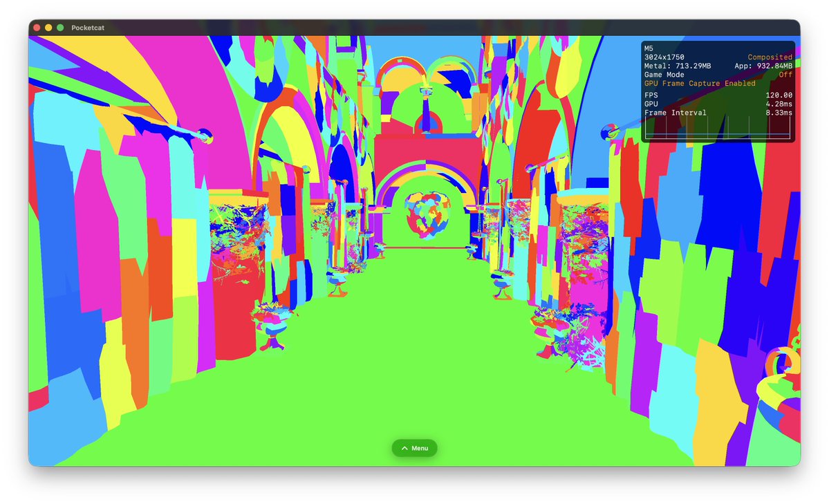Close the Pocketcat window

[x=37, y=28]
